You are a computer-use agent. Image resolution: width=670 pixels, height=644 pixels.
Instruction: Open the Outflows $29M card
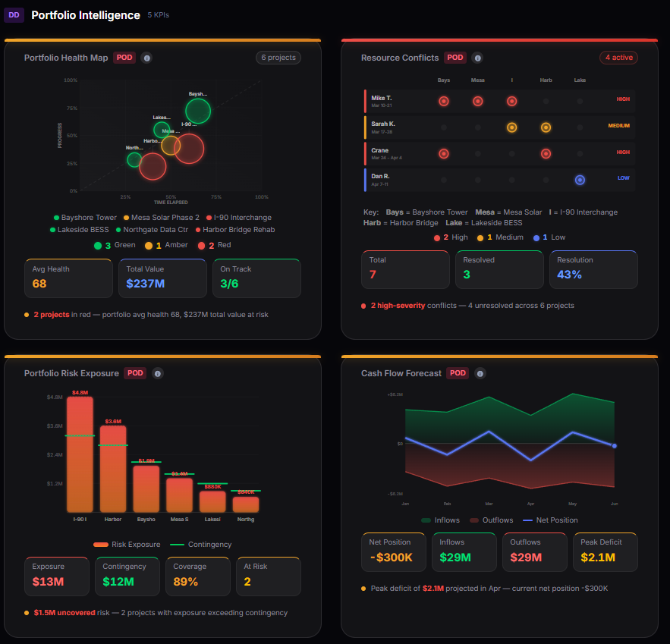point(534,551)
